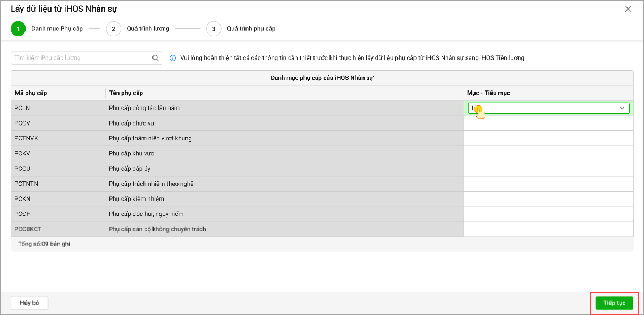Open the Mục - Tiểu mục dropdown arrow for PCLN

622,108
